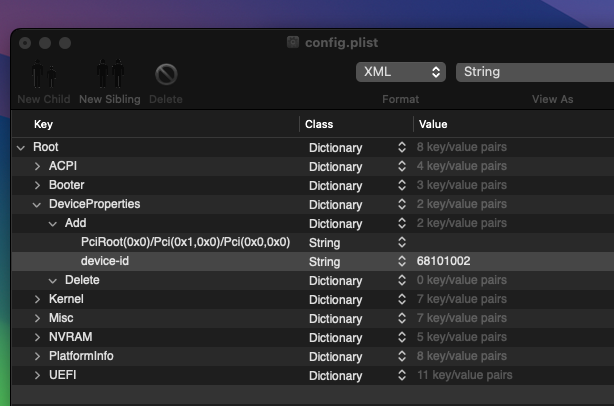Image resolution: width=614 pixels, height=406 pixels.
Task: Select the PciRoot device path row
Action: tap(312, 242)
